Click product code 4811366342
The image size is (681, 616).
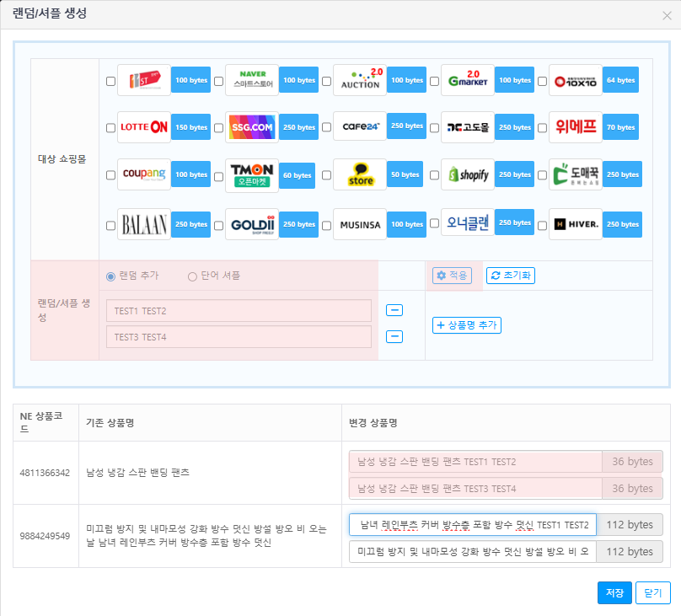[x=45, y=473]
